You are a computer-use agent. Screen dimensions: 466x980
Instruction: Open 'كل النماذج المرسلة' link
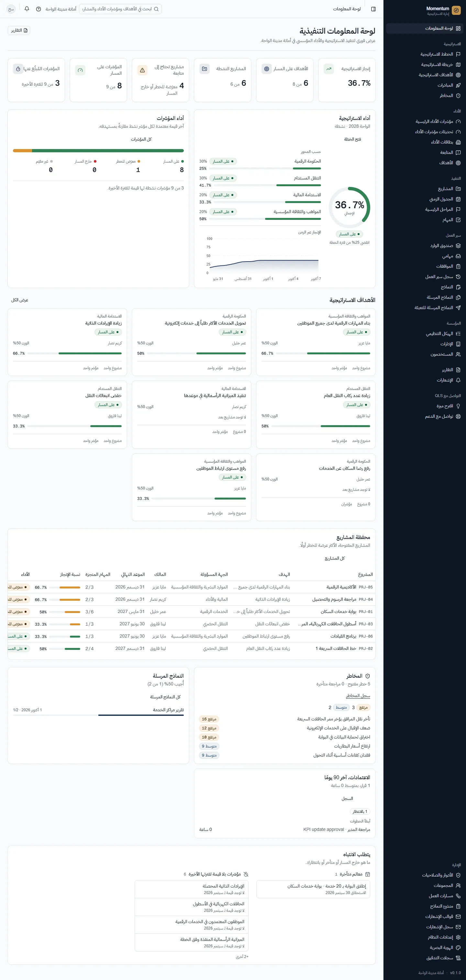[165, 697]
